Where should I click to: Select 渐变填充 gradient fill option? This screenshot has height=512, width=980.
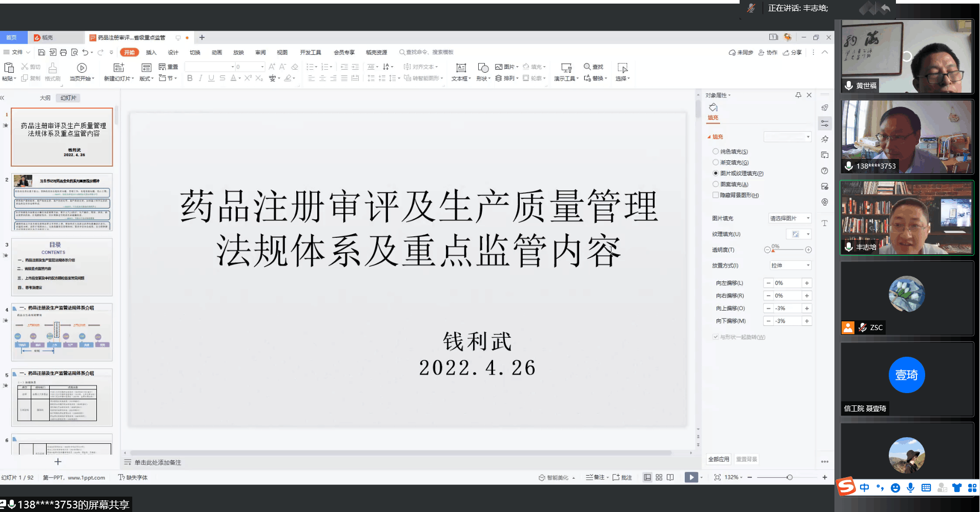(x=716, y=162)
